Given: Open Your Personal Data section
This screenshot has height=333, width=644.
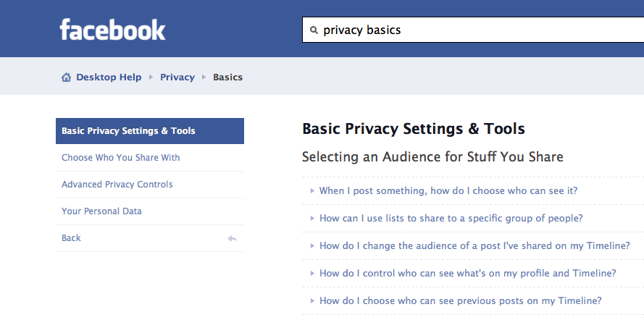Looking at the screenshot, I should click(x=150, y=211).
